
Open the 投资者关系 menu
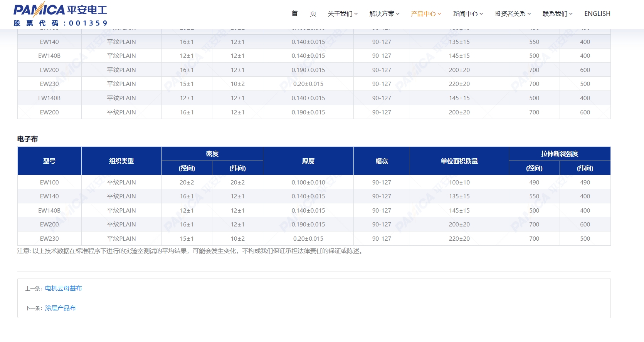pyautogui.click(x=510, y=13)
